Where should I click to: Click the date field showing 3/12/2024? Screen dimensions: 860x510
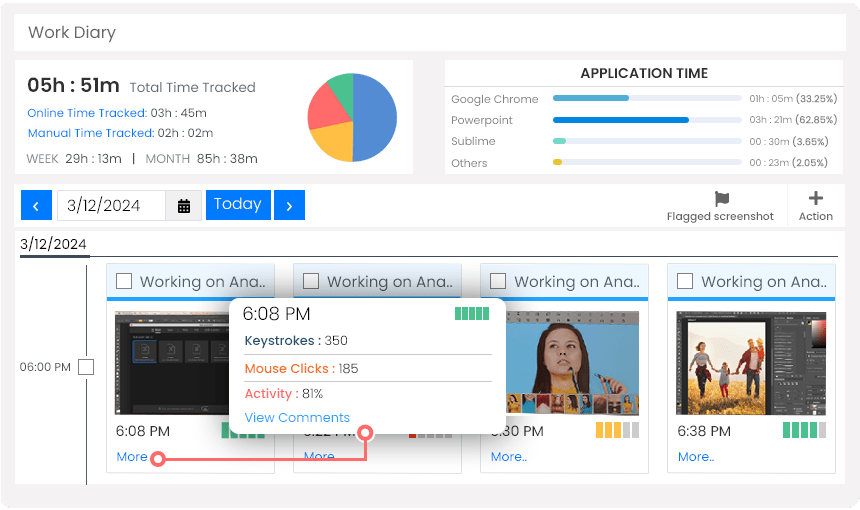point(112,206)
